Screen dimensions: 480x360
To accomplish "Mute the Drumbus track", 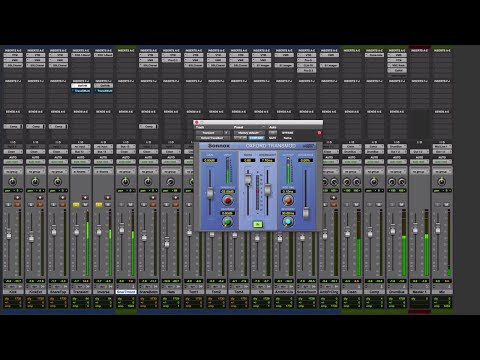I will [401, 204].
